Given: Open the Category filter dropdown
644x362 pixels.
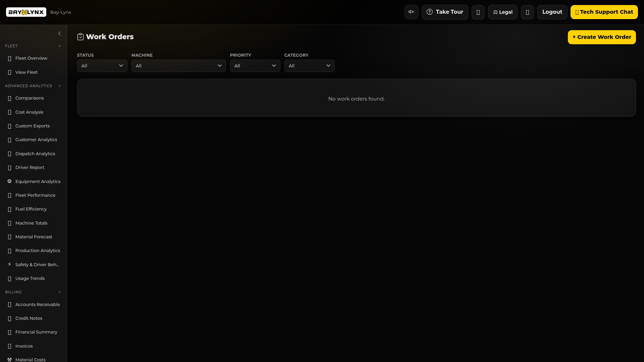Looking at the screenshot, I should tap(309, 66).
